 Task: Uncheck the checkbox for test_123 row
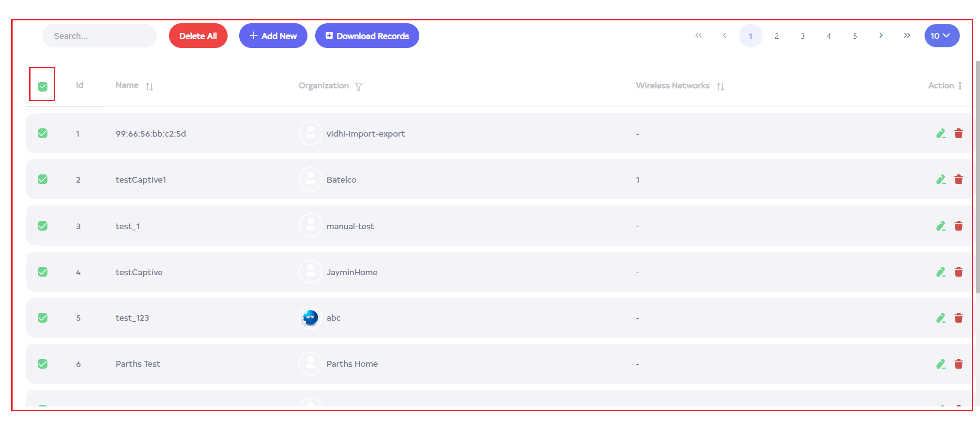pos(43,318)
